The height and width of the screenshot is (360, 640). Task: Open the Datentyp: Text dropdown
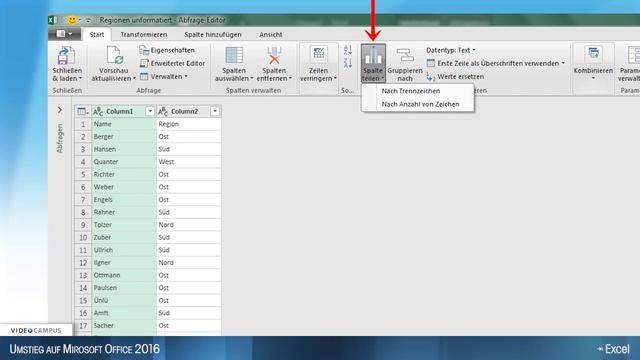point(451,50)
